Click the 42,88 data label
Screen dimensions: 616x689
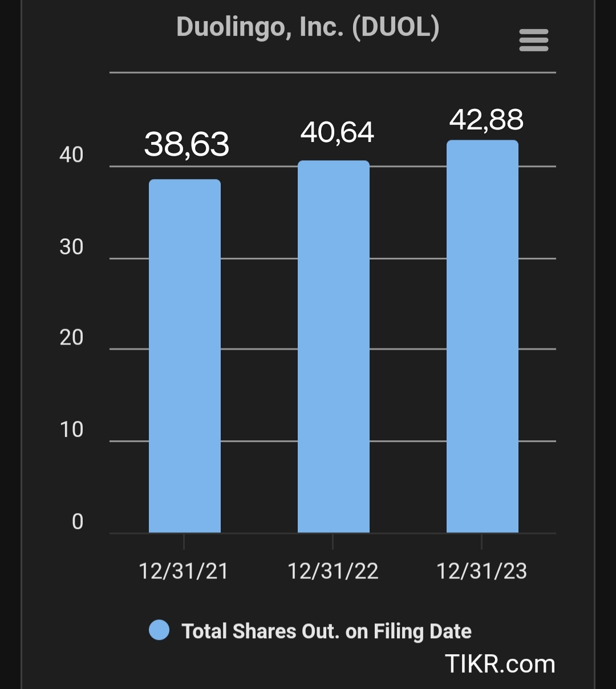point(486,120)
